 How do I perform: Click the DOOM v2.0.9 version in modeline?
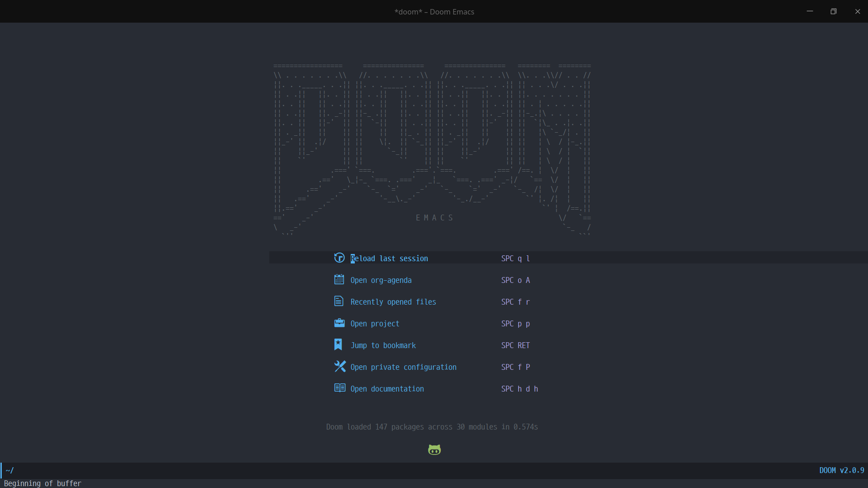842,470
